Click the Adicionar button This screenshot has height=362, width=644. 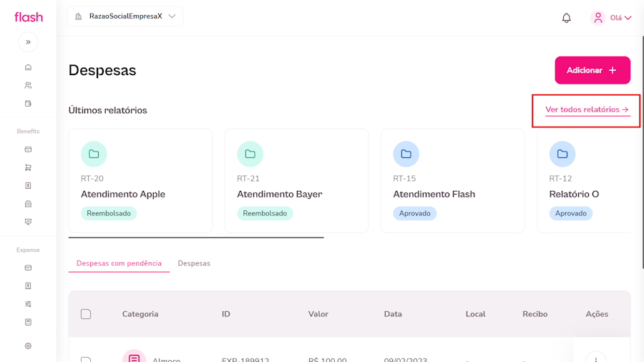point(592,70)
